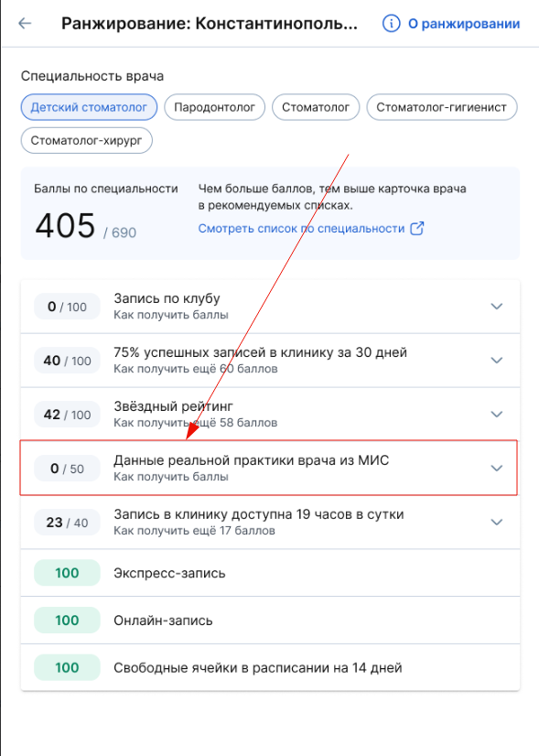Select the Стоматолог specialty chip
The height and width of the screenshot is (756, 539).
click(316, 107)
